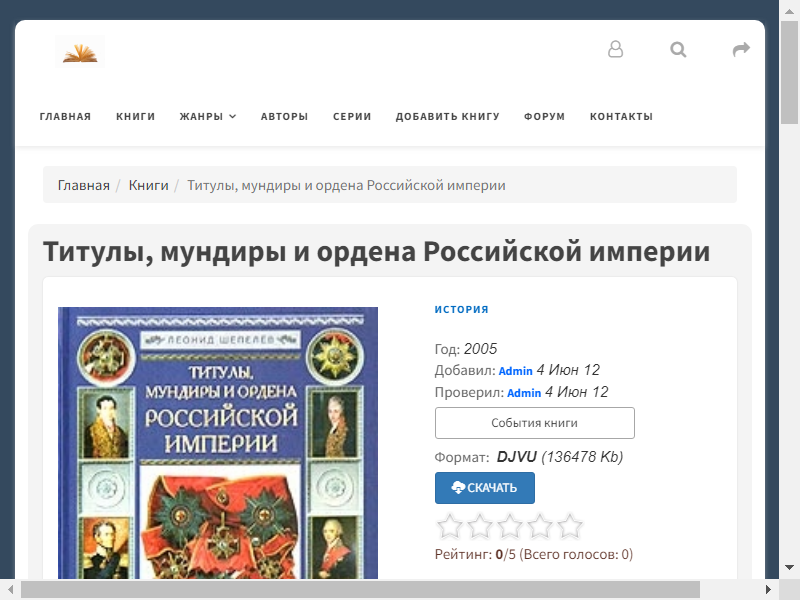This screenshot has width=800, height=600.
Task: Click the Рейтинг: 0/5 vote summary text
Action: [x=534, y=554]
